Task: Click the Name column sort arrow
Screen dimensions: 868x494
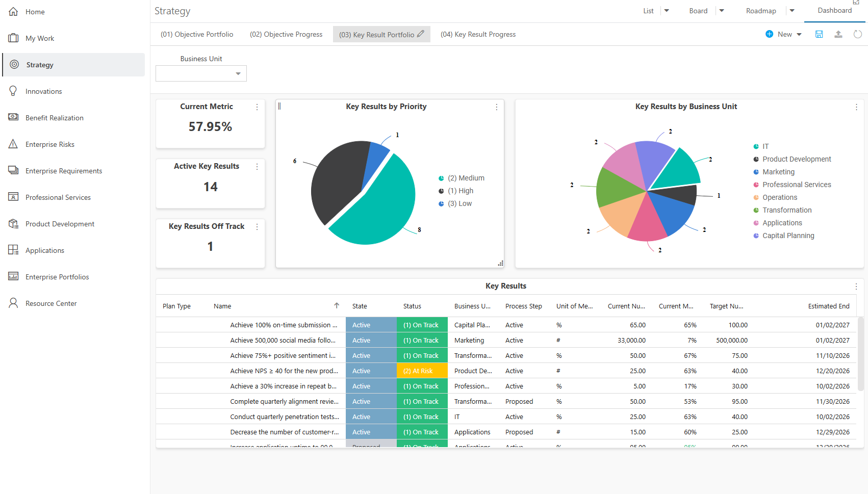Action: 337,305
